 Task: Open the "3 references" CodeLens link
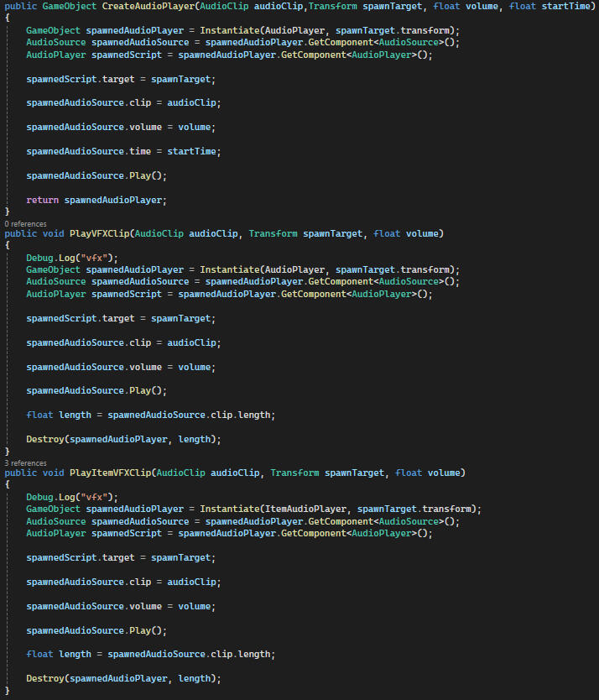tap(25, 462)
